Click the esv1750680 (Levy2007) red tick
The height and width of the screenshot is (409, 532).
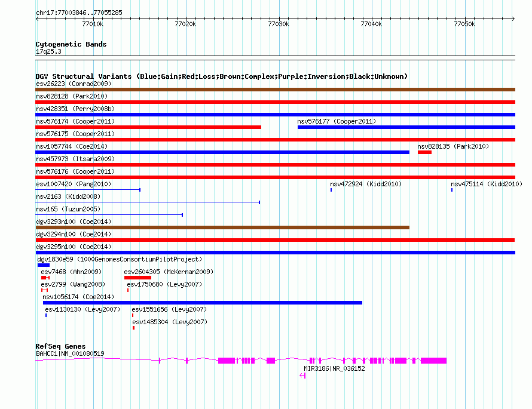128,290
